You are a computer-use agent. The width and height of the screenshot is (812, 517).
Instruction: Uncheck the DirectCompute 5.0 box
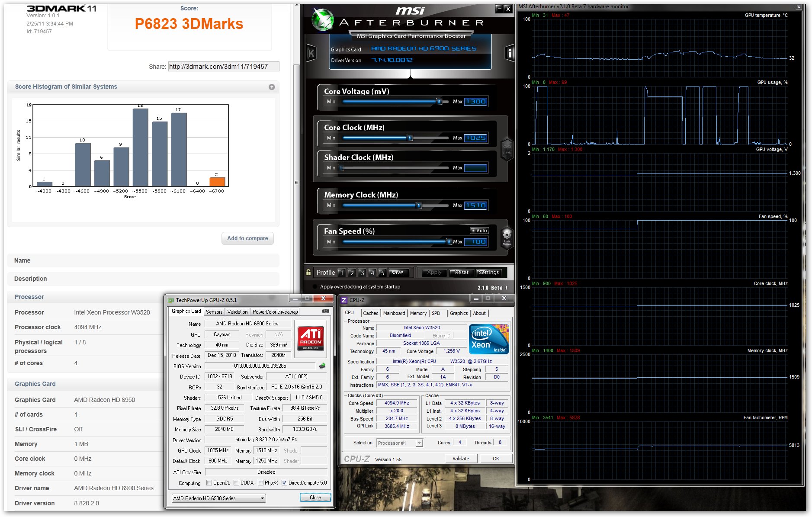(284, 483)
